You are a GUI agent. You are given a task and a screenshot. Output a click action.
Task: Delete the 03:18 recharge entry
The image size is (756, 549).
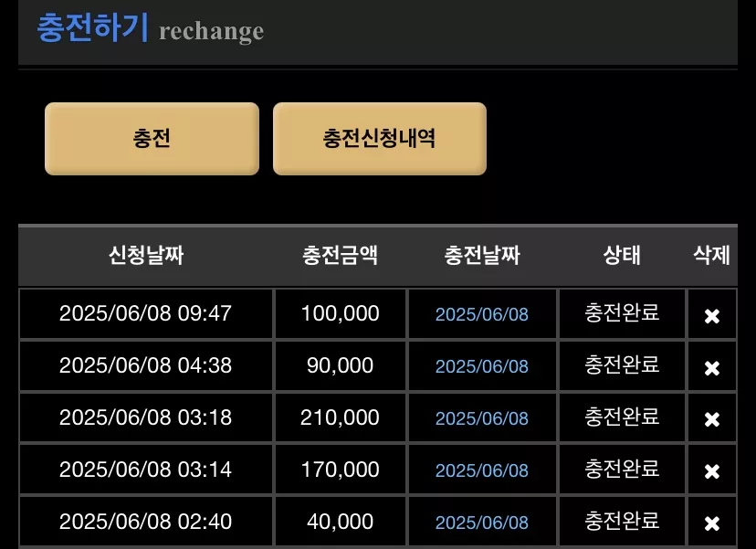click(x=711, y=419)
